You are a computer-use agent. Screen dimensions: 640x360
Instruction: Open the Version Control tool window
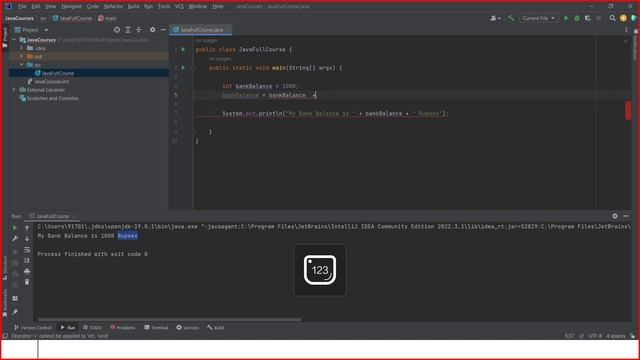coord(33,328)
